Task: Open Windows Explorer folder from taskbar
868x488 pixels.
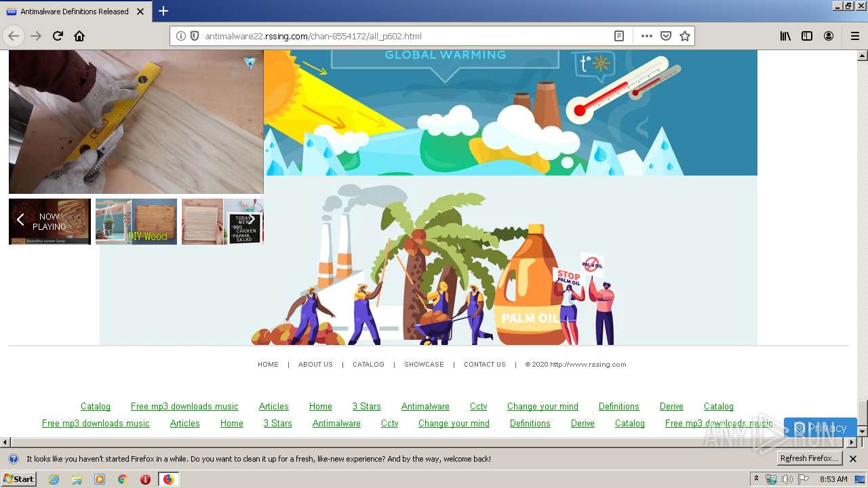Action: pyautogui.click(x=77, y=479)
